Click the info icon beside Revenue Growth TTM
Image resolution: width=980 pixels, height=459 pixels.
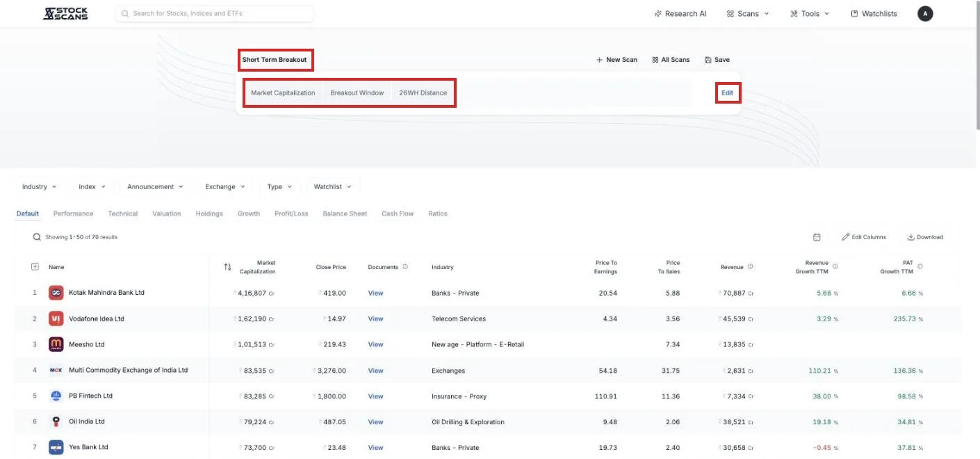835,267
